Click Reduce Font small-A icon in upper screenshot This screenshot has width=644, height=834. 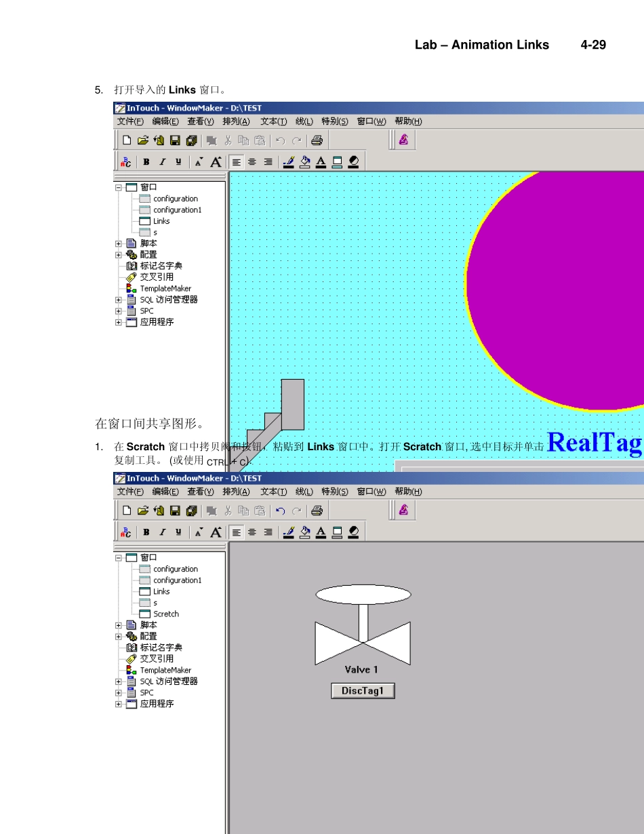pos(199,161)
